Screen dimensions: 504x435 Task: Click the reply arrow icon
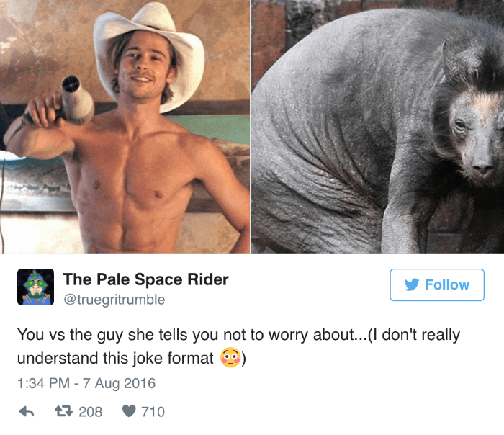[27, 411]
